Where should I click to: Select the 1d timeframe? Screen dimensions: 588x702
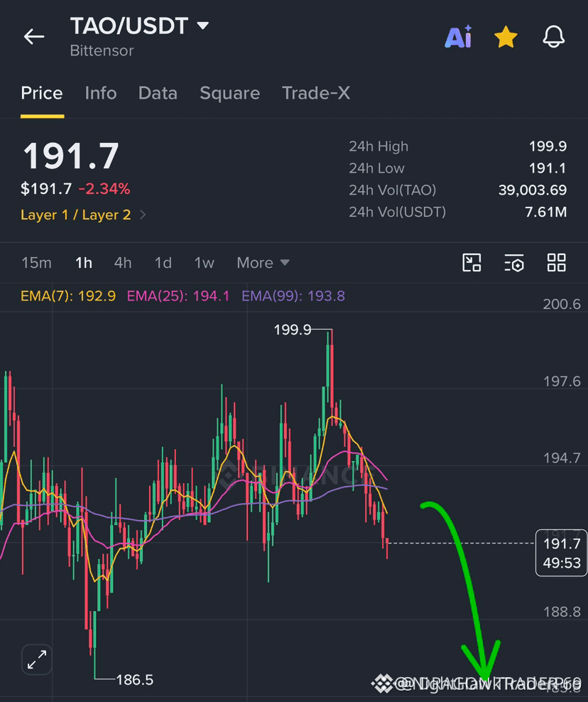(163, 263)
